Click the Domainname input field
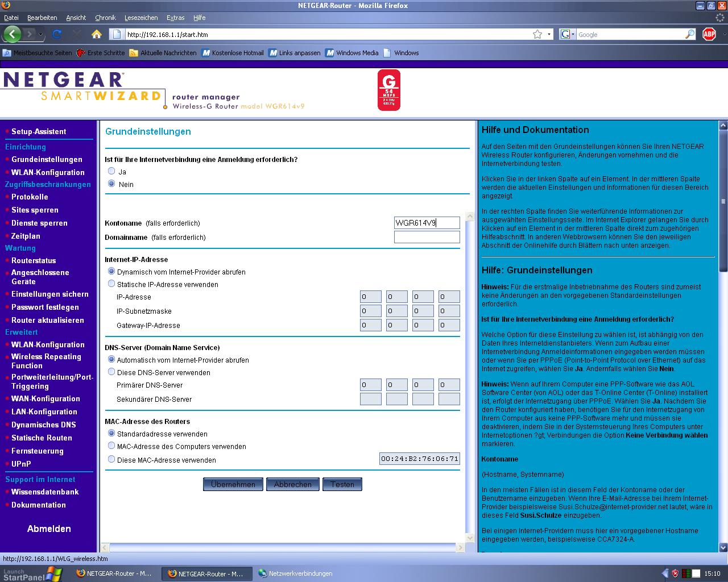Viewport: 728px width, 582px height. tap(427, 237)
